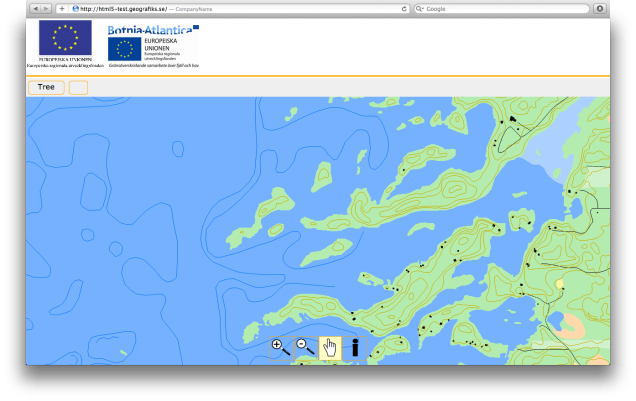The image size is (636, 401).
Task: Click the blank button beside Tree
Action: tap(78, 87)
